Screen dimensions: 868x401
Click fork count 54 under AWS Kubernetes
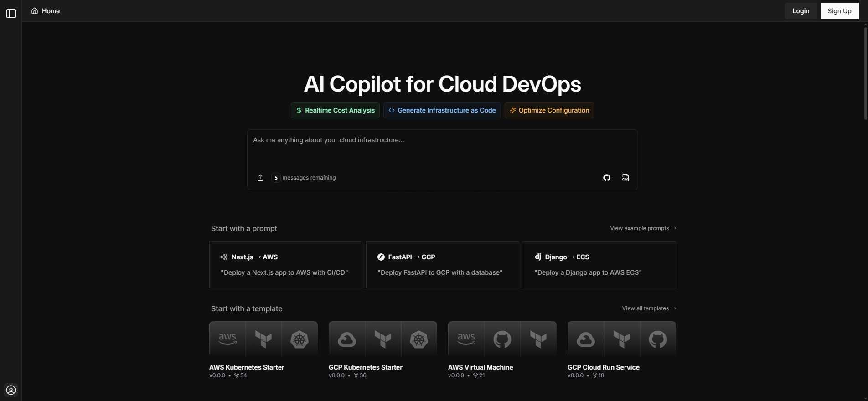coord(240,375)
